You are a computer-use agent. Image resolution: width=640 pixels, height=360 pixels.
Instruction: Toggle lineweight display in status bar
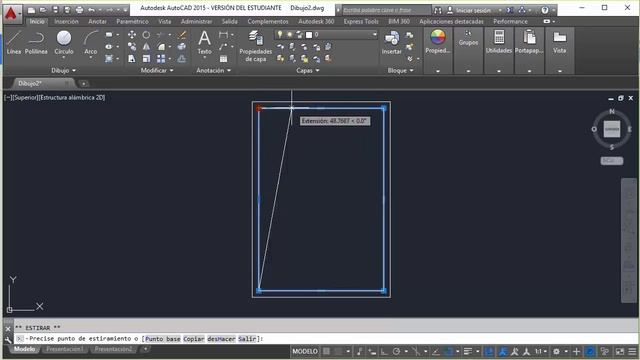coord(468,351)
